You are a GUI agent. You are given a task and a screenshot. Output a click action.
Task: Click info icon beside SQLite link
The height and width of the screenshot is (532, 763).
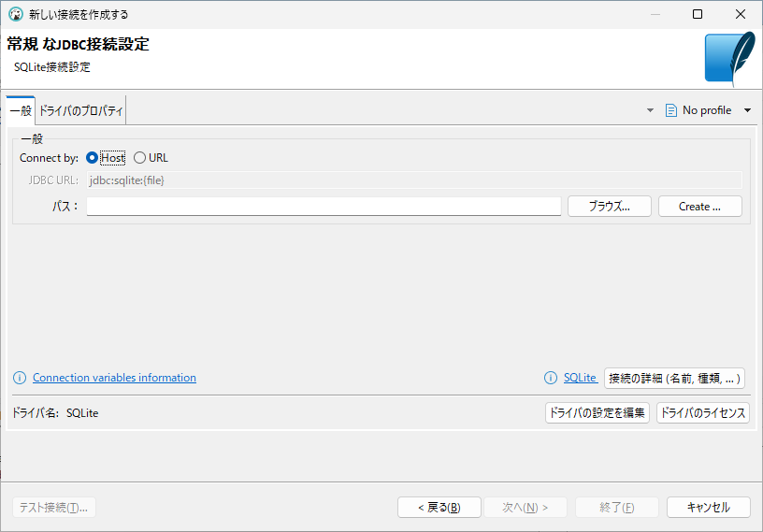click(x=551, y=378)
